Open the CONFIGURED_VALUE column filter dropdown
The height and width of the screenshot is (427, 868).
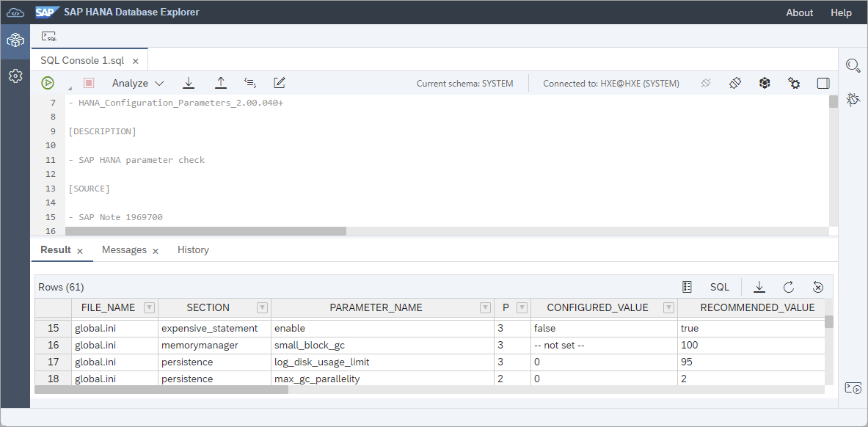[668, 308]
